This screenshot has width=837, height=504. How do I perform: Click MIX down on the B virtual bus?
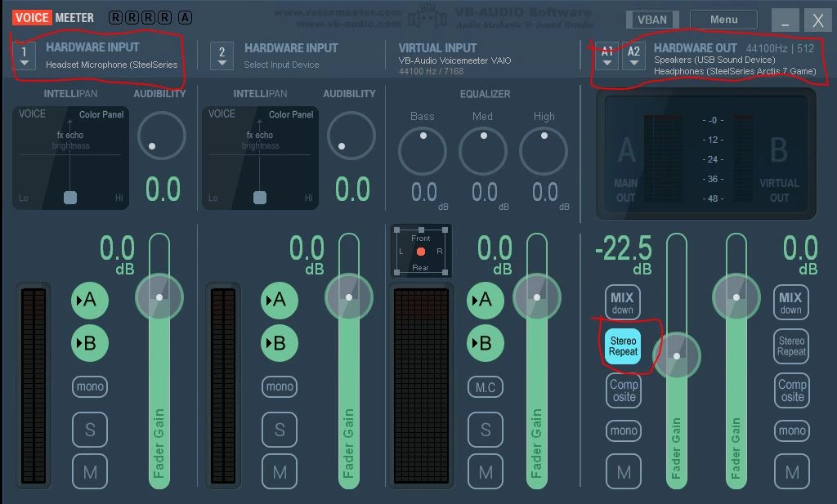(x=791, y=302)
